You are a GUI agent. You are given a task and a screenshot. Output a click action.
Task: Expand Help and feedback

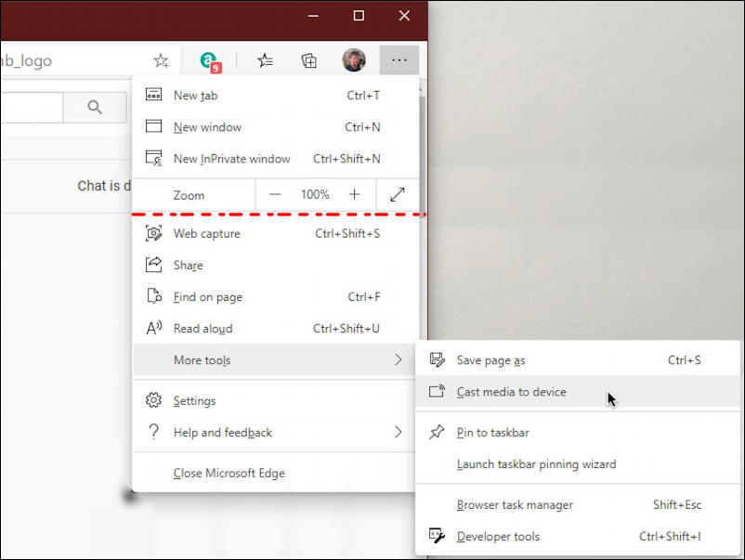[x=222, y=432]
